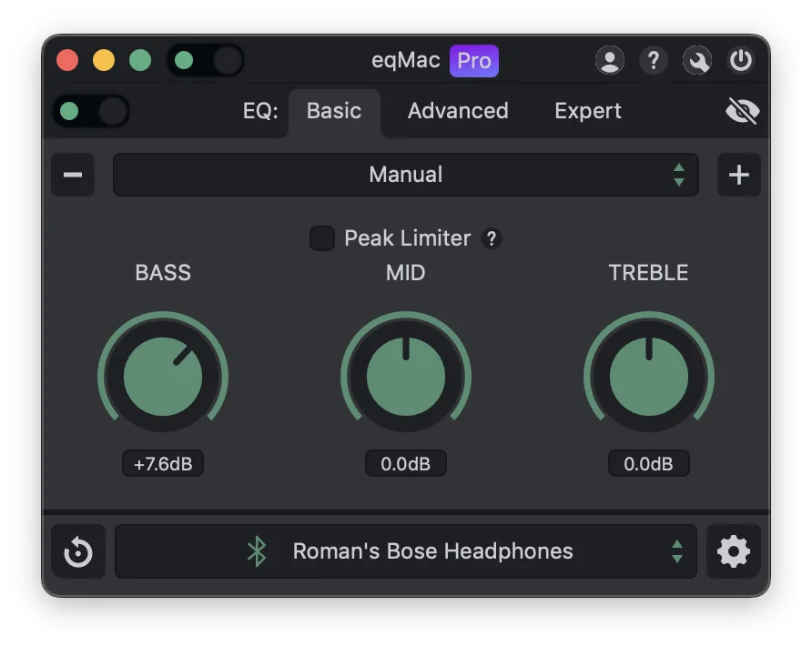Open the Peak Limiter help icon

coord(492,238)
